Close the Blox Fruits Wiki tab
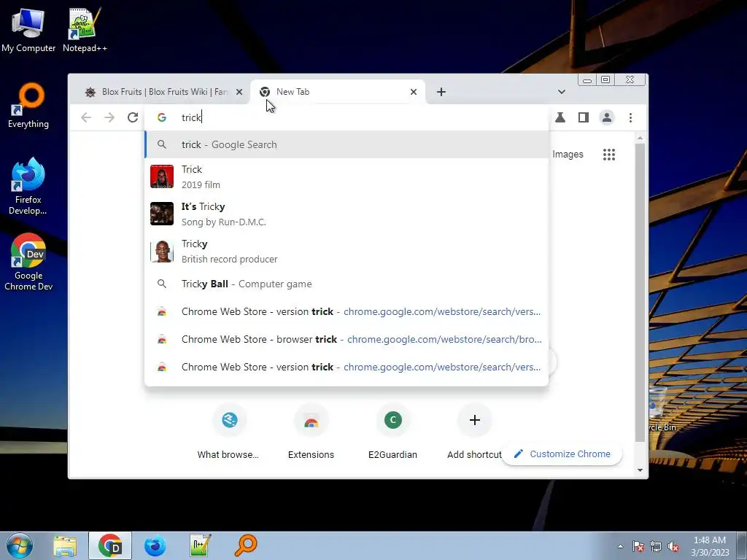This screenshot has height=560, width=747. pos(239,92)
